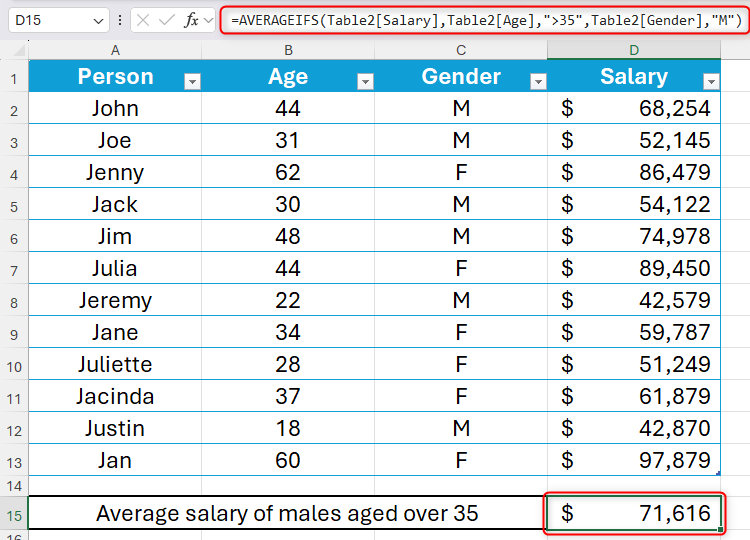Click the Insert Function fx icon

tap(191, 20)
